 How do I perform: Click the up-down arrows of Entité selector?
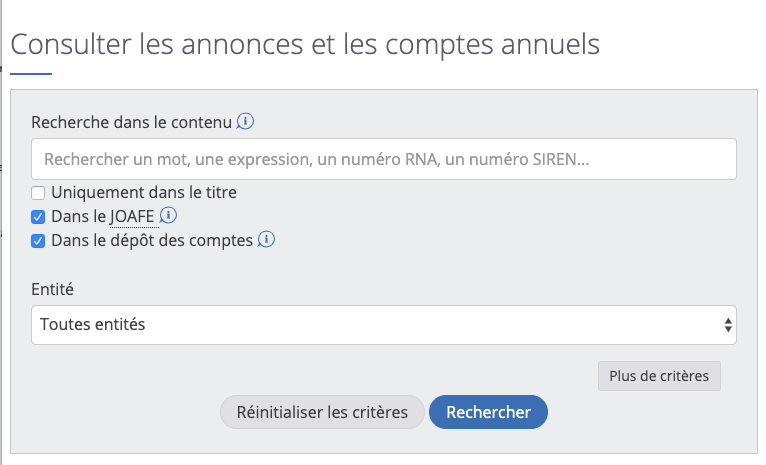tap(728, 325)
